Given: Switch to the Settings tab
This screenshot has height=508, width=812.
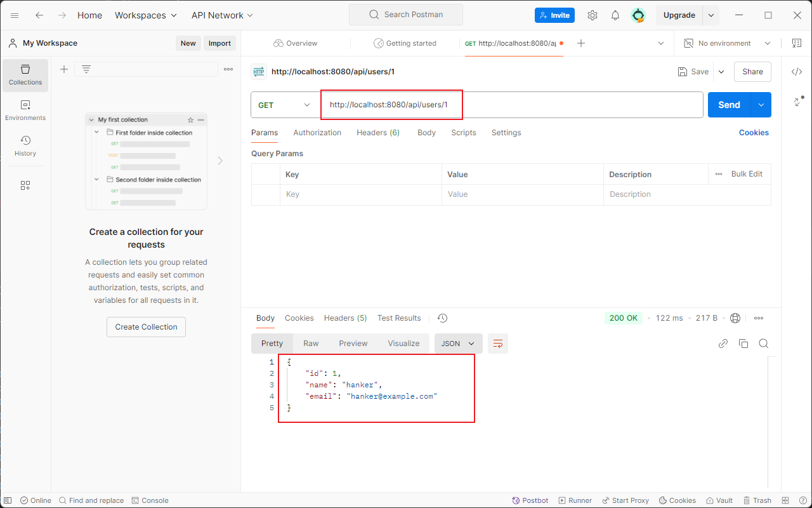Looking at the screenshot, I should [506, 133].
